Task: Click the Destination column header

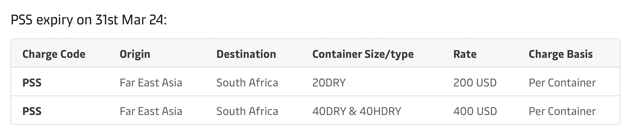Action: pos(246,54)
